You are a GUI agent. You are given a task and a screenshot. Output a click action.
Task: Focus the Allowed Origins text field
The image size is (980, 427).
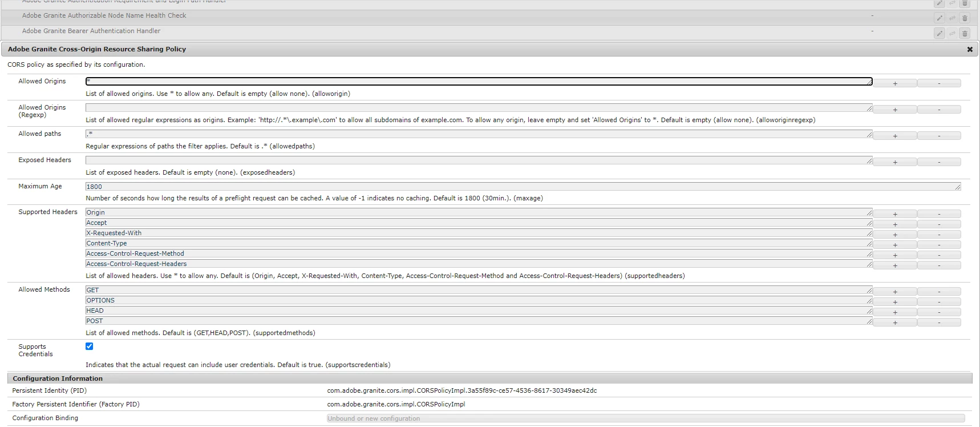click(479, 81)
